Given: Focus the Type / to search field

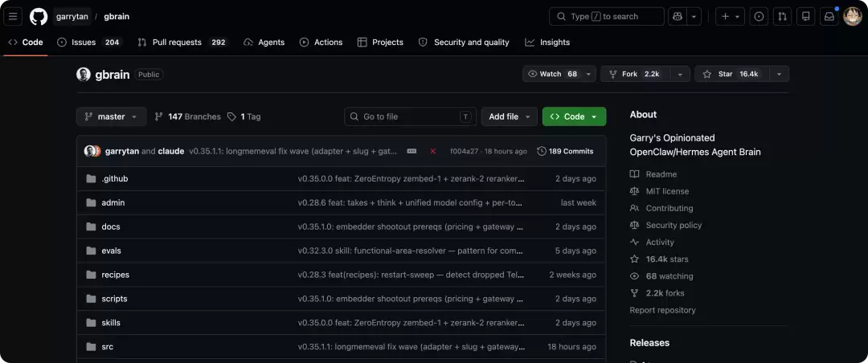Looking at the screenshot, I should point(607,17).
